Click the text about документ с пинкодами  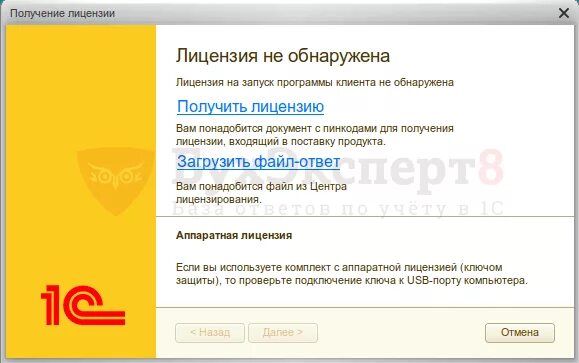[315, 135]
